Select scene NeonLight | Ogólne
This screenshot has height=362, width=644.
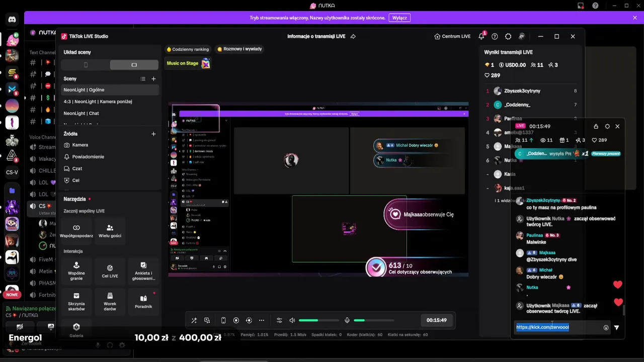click(x=110, y=90)
